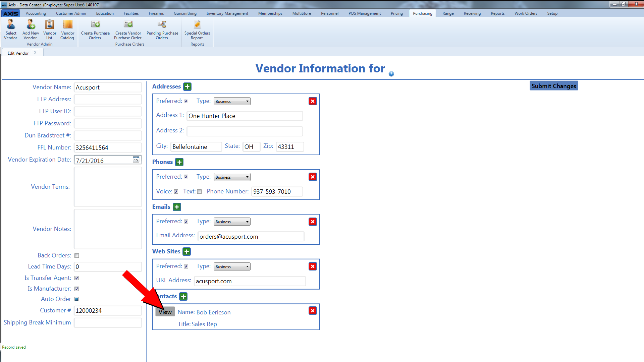Add a new address with the plus icon
This screenshot has height=362, width=644.
187,86
